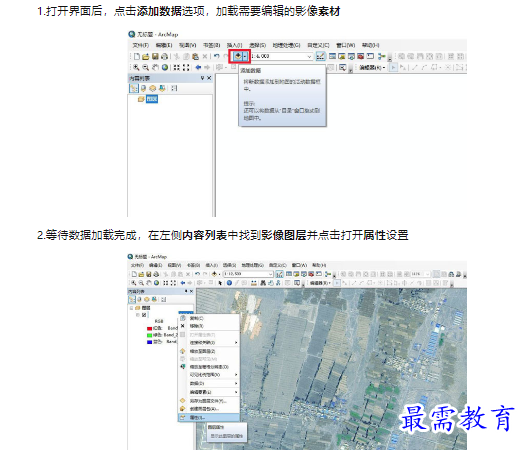Click Paste icon in step 1 ArcMap
Image resolution: width=523 pixels, height=450 pixels.
195,56
